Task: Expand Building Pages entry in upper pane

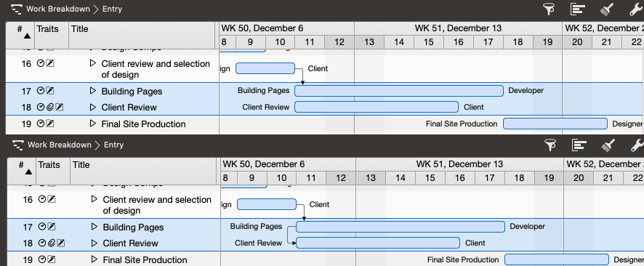Action: 93,91
